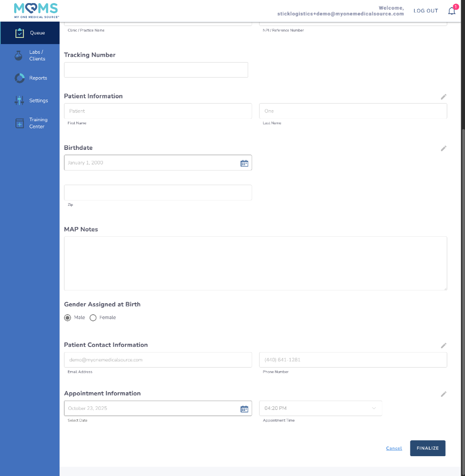Click the pencil icon beside Appointment Information
Screen dimensions: 465x476
tap(444, 394)
